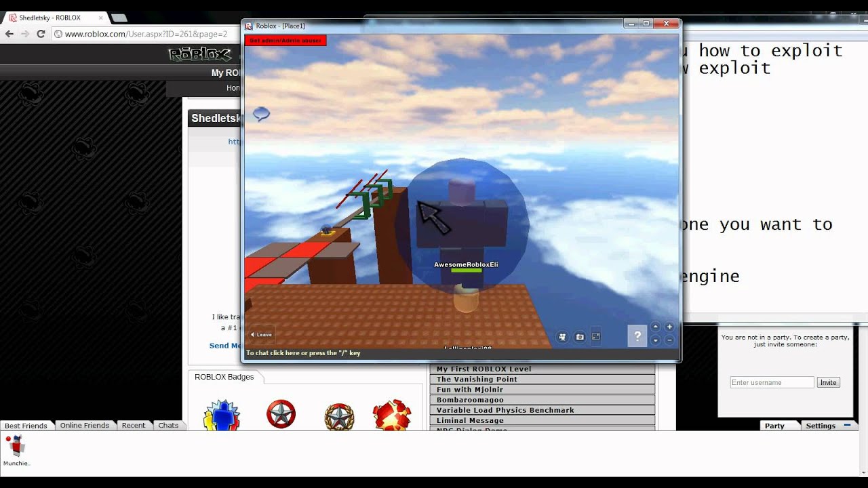Collapse the party panel with the minus icon

[847, 425]
